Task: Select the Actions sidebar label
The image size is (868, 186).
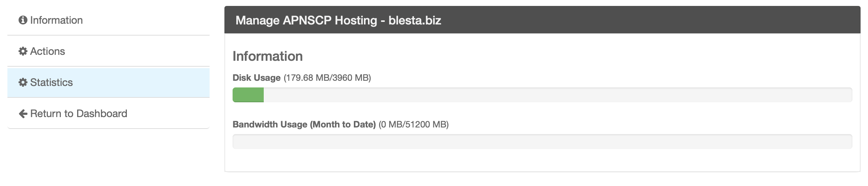Action: point(47,52)
